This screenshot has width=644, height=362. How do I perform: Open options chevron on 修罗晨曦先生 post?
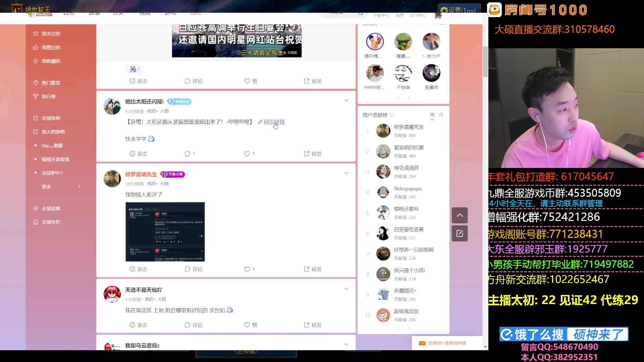(346, 173)
